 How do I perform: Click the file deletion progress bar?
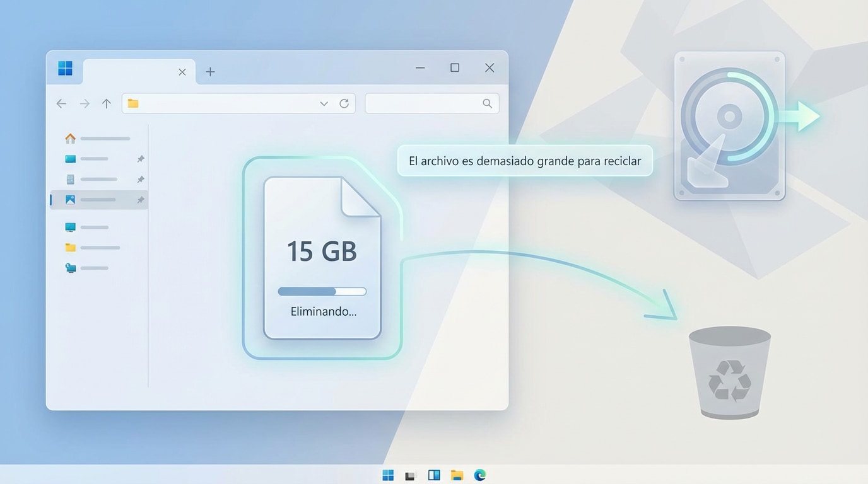322,291
